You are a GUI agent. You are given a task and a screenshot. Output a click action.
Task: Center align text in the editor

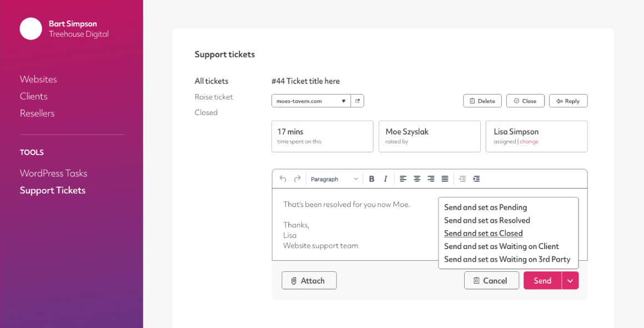point(417,179)
